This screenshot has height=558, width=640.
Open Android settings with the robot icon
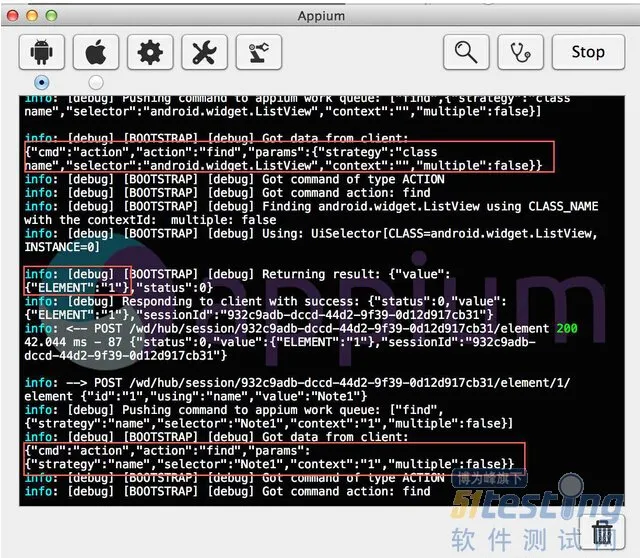tap(42, 52)
